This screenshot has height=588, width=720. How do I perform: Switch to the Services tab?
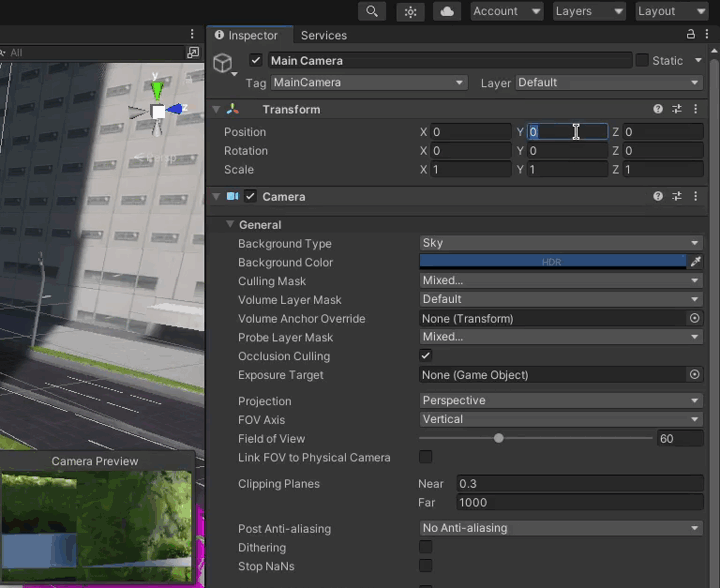coord(324,35)
